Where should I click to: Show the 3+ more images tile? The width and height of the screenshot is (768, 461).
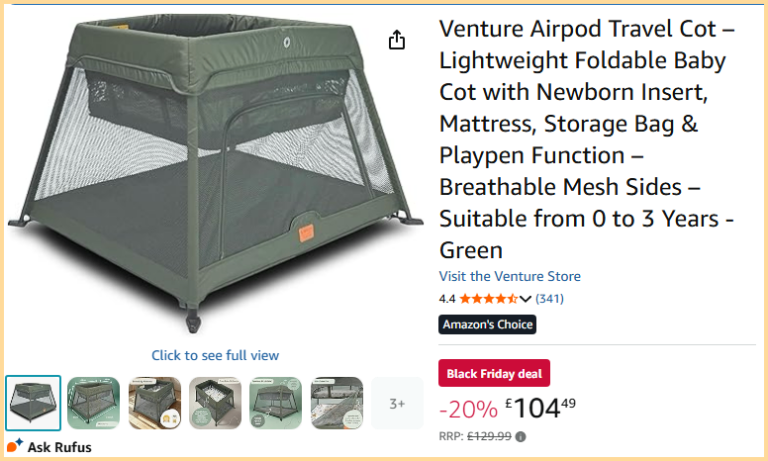click(x=397, y=403)
